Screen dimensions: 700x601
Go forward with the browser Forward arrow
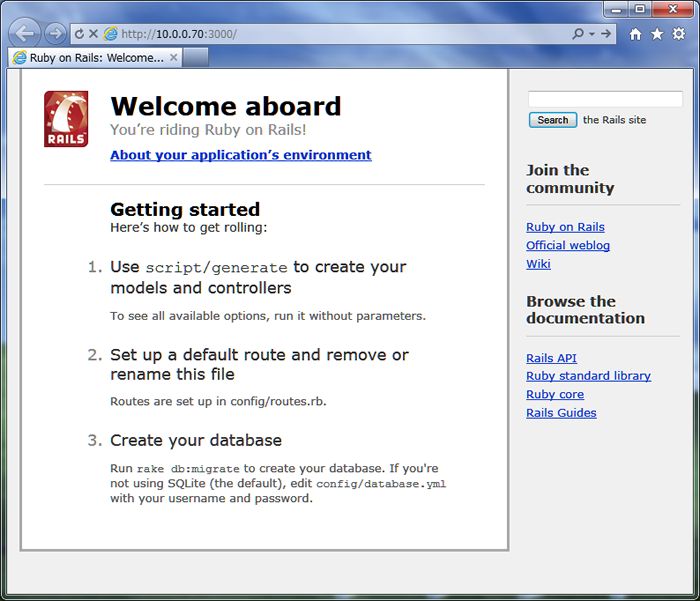tap(55, 33)
